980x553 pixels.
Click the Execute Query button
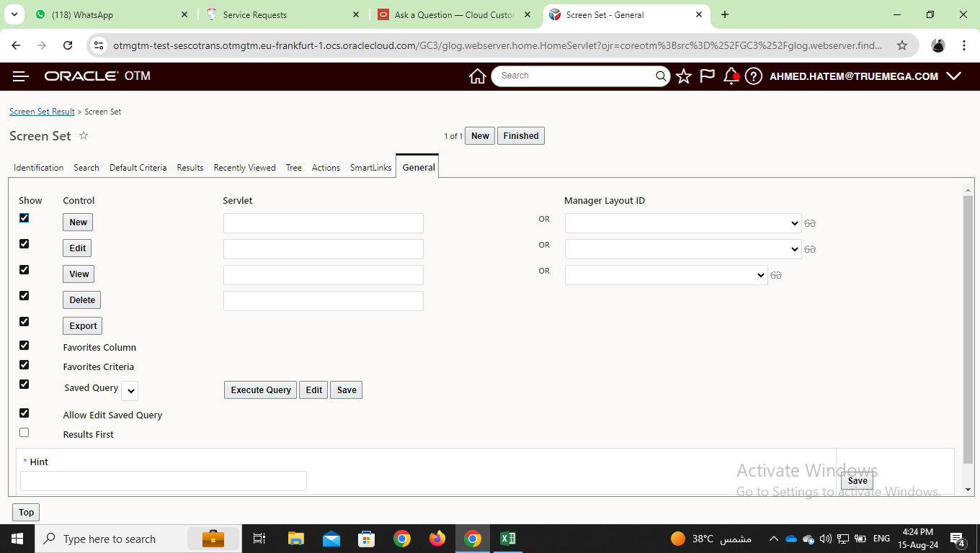[x=261, y=390]
